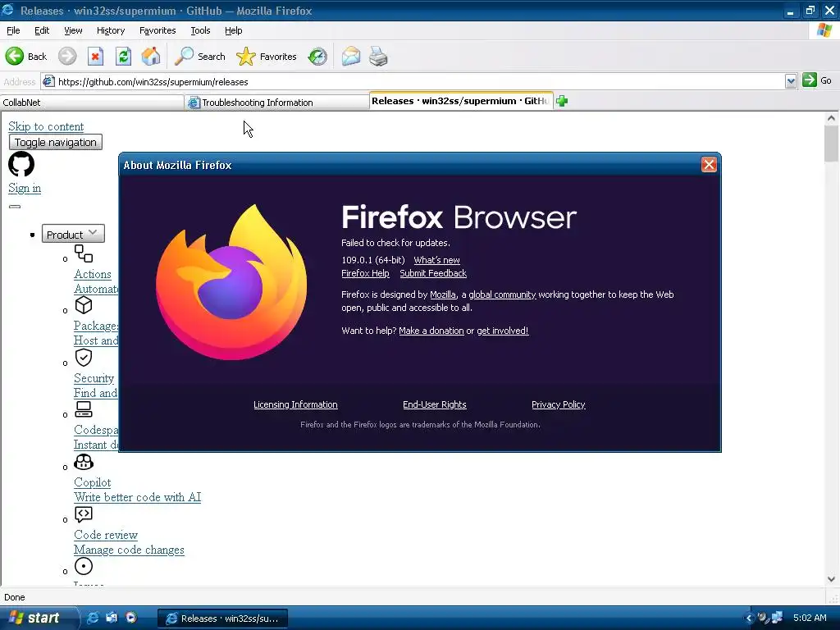Follow the Mozilla link in About dialog
The image size is (840, 630).
[443, 294]
